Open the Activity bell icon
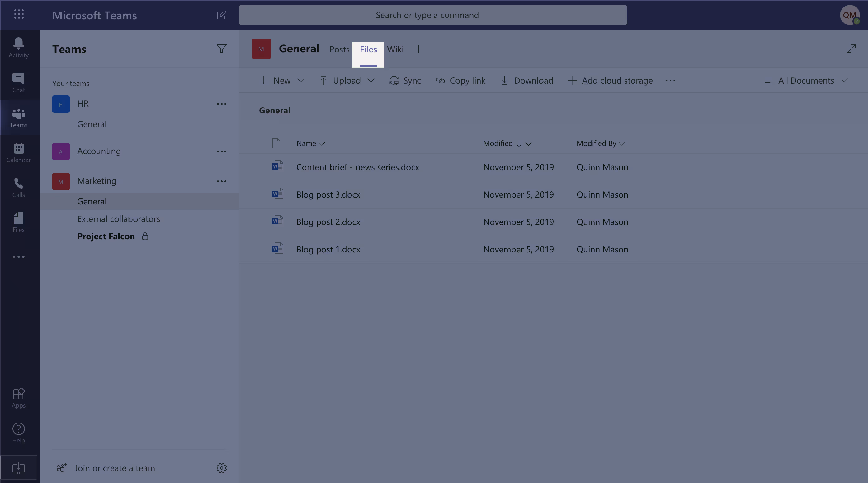The image size is (868, 483). coord(19,48)
